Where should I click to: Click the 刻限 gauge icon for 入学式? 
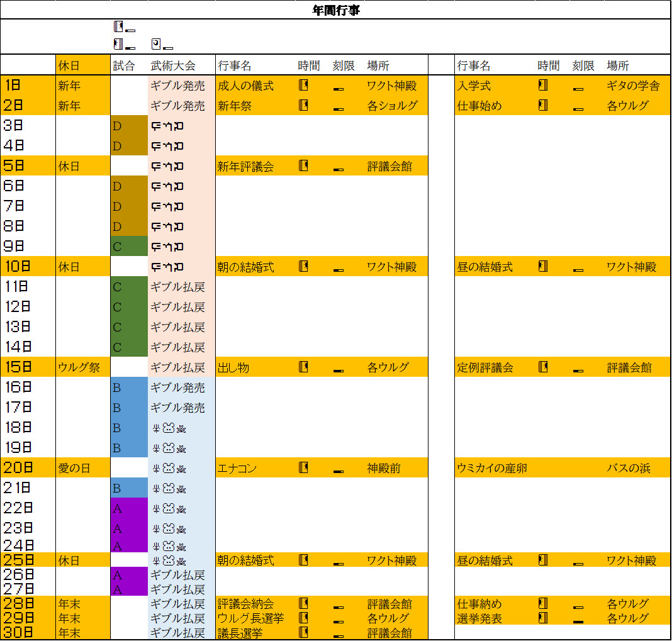(x=578, y=89)
